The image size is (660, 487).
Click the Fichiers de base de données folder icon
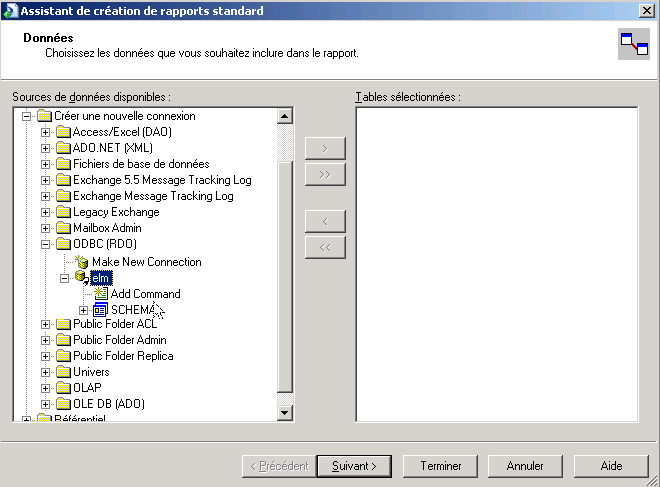coord(63,164)
